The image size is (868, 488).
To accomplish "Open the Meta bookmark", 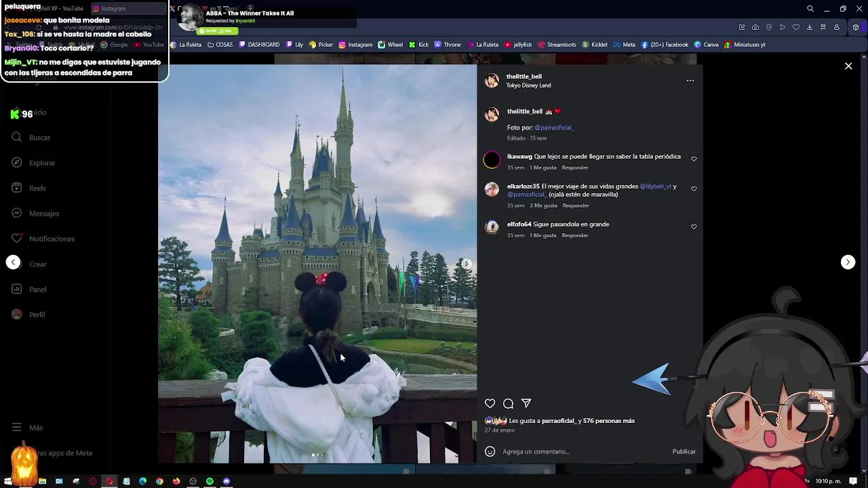I will pyautogui.click(x=624, y=45).
